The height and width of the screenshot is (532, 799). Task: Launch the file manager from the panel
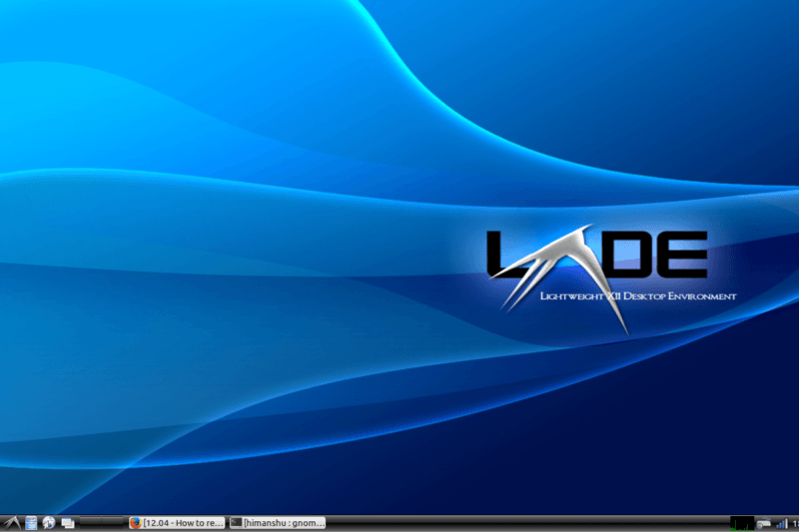coord(31,523)
